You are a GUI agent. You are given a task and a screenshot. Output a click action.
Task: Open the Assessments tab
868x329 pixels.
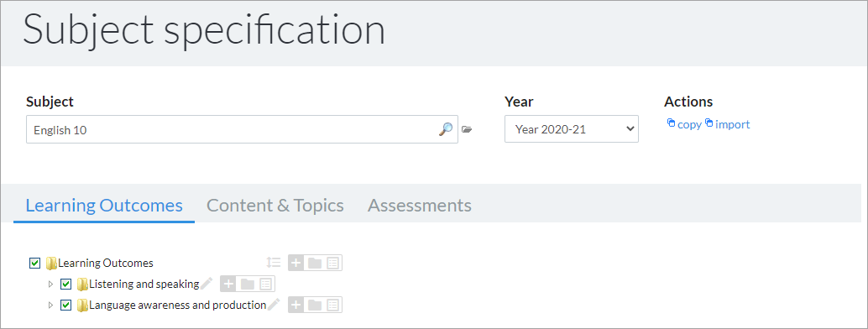click(x=420, y=206)
